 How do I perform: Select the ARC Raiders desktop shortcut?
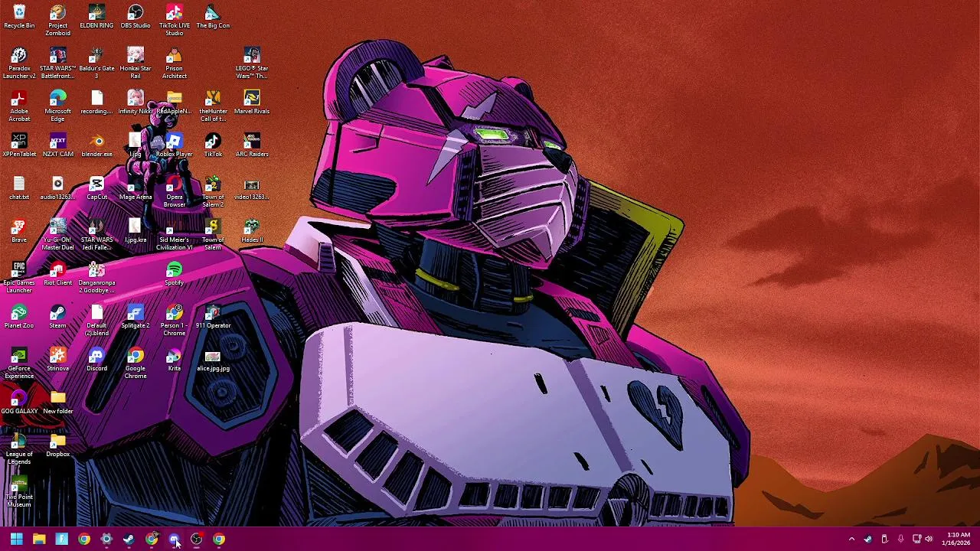252,145
